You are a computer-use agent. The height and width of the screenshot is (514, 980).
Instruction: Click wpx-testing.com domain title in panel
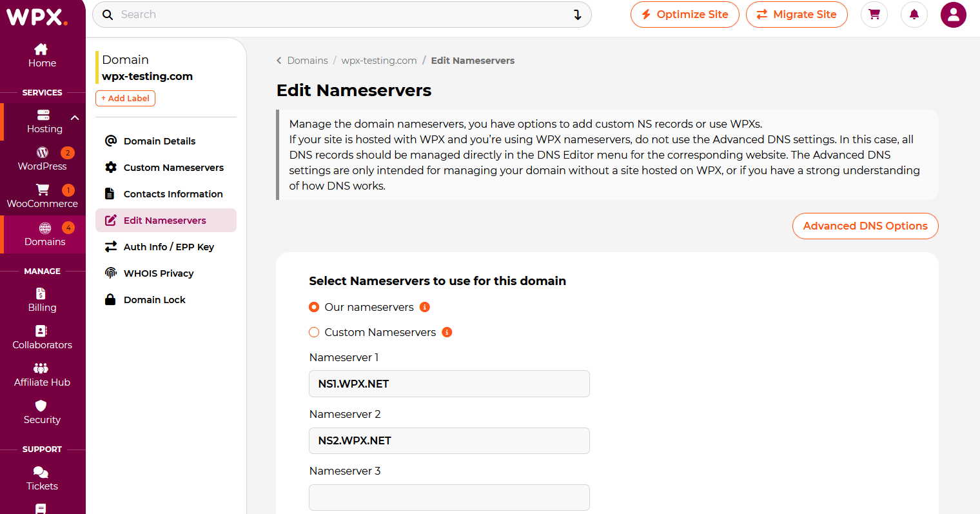click(147, 76)
